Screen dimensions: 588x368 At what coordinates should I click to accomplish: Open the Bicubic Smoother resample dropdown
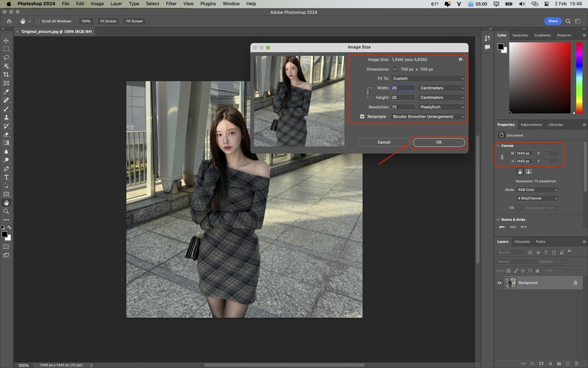point(428,117)
